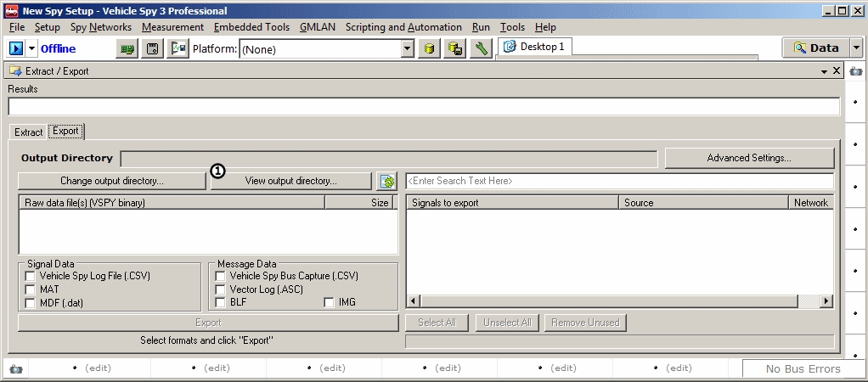Switch to the Extract tab
868x382 pixels.
click(28, 132)
